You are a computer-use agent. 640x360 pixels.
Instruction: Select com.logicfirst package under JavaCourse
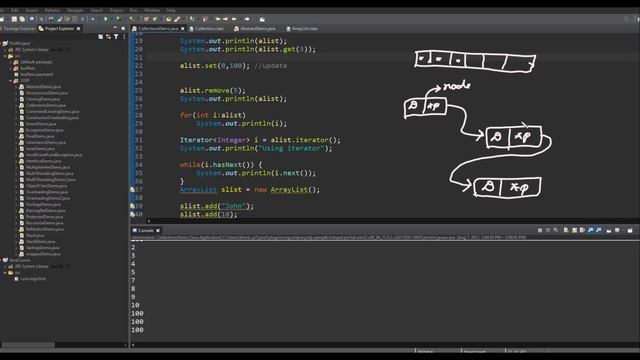click(x=33, y=279)
